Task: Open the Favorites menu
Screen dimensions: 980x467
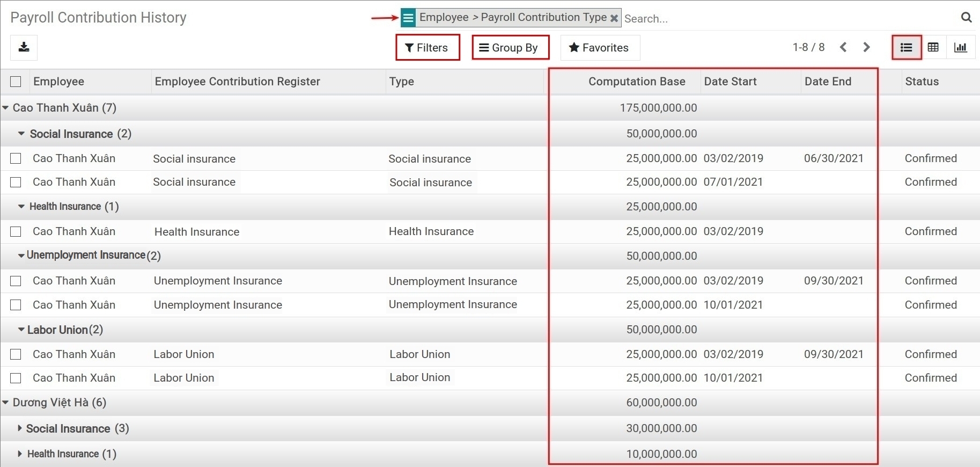Action: [600, 47]
